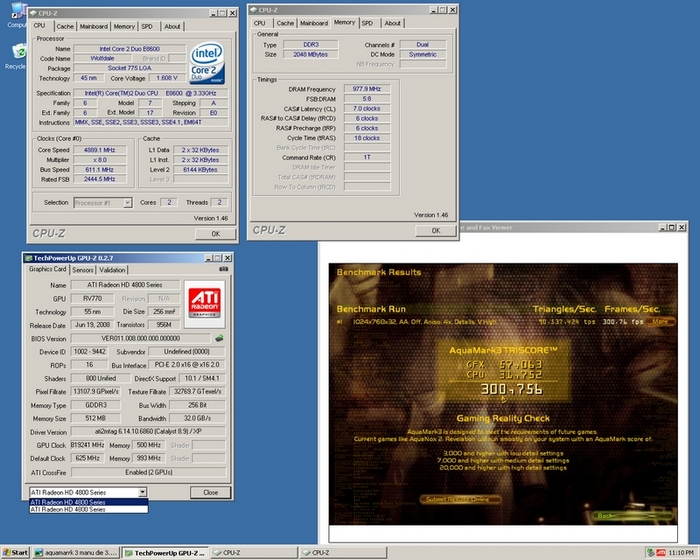Open the Mainboard tab in right CPU-Z window

tap(314, 23)
